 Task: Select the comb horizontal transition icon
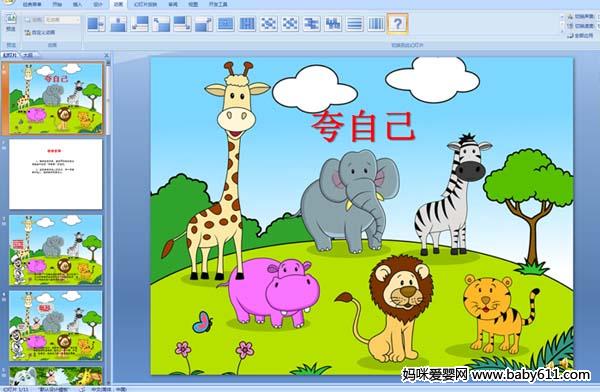[311, 24]
